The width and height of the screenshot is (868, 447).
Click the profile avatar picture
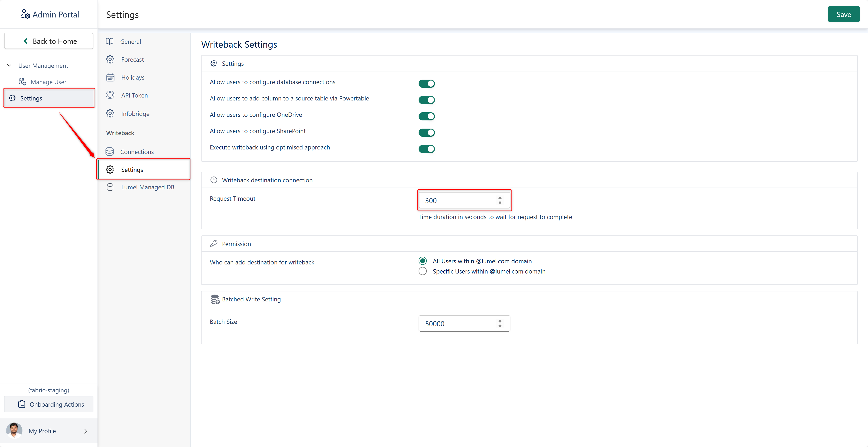[14, 430]
